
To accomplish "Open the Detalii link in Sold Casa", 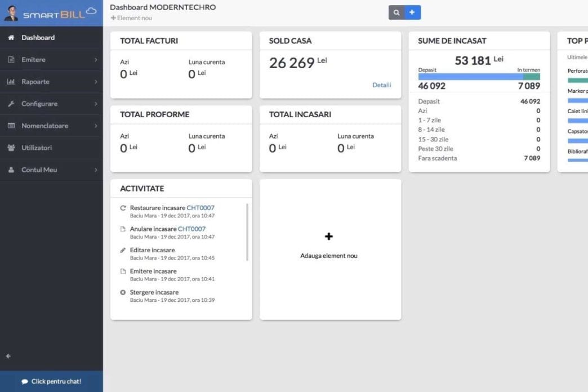I will tap(381, 85).
